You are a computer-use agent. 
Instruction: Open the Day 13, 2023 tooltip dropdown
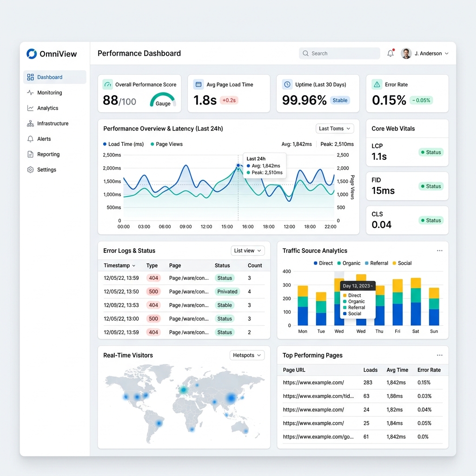click(357, 286)
